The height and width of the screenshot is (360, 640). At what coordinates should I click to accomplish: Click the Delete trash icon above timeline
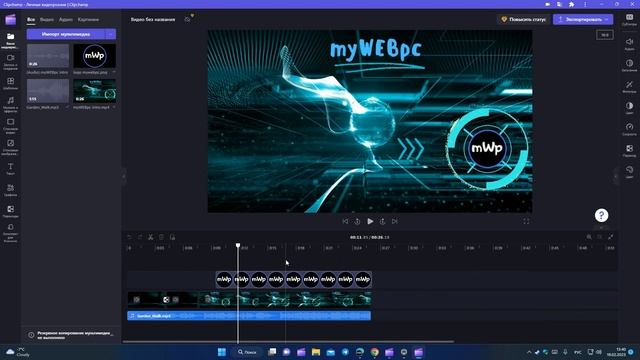(161, 237)
